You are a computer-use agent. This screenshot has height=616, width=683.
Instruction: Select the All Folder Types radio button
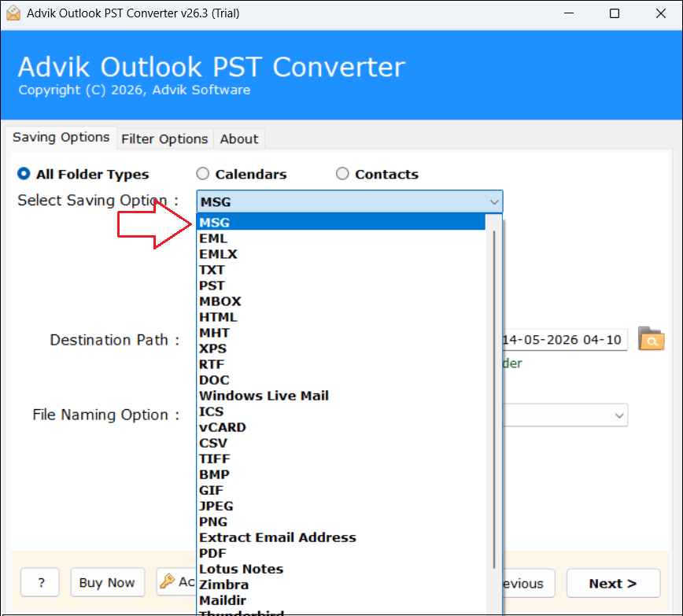[24, 174]
